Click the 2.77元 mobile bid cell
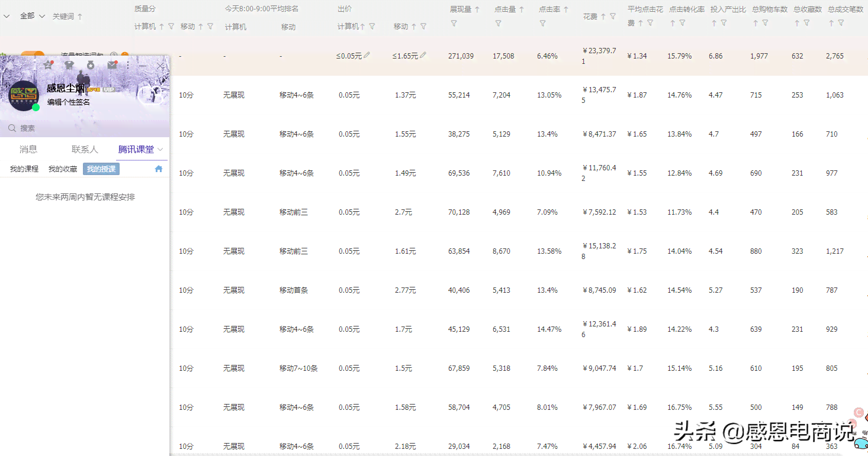 click(406, 290)
